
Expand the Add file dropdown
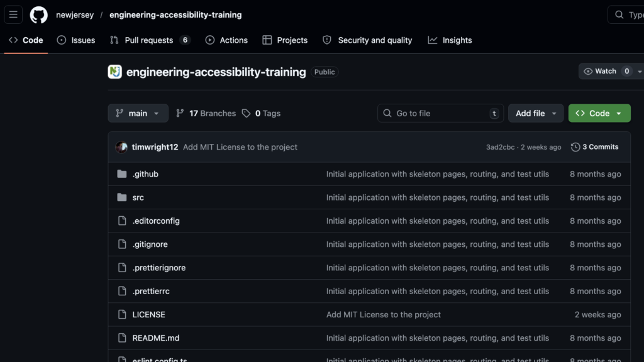(536, 113)
